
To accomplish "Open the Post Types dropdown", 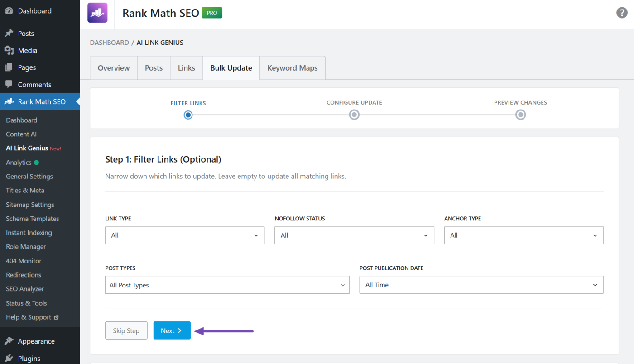I will click(x=227, y=285).
